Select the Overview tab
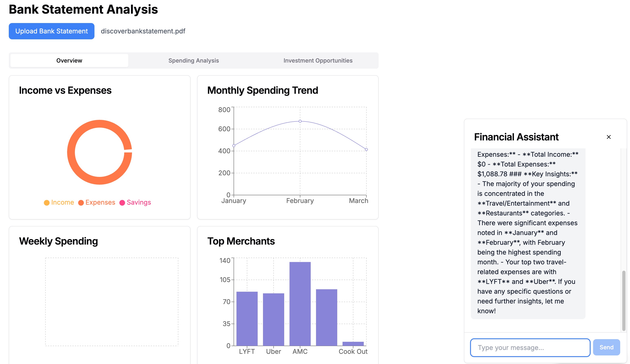 pyautogui.click(x=69, y=61)
